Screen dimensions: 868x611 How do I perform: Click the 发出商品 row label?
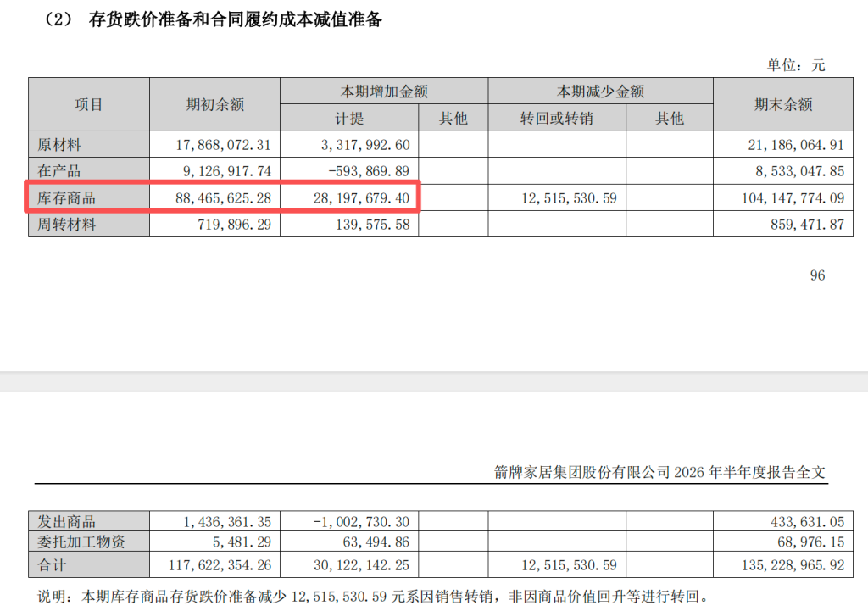click(x=66, y=521)
